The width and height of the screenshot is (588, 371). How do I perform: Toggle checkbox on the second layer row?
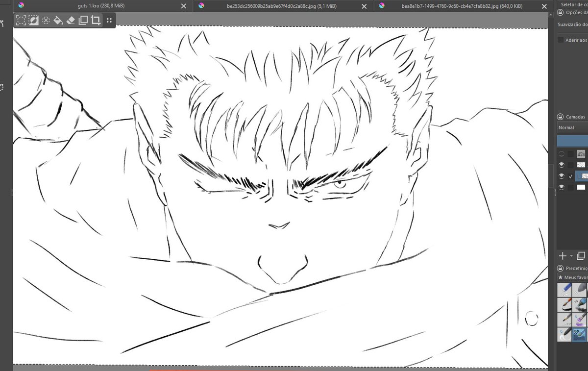(x=571, y=165)
